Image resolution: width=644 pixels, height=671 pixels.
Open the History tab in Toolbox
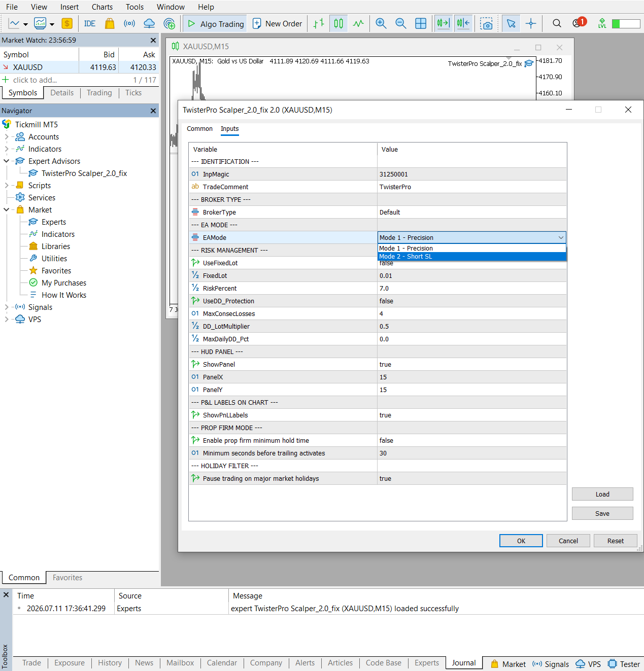coord(110,663)
